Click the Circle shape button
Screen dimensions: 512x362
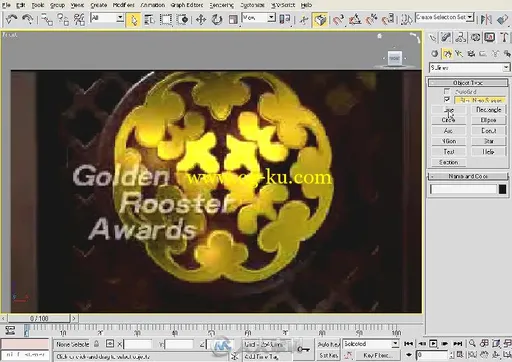pyautogui.click(x=448, y=120)
